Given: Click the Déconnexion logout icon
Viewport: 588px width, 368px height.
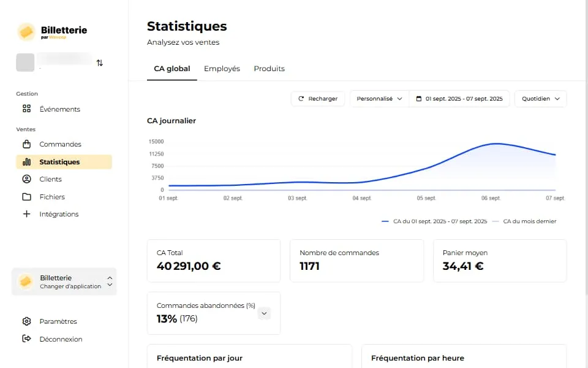Looking at the screenshot, I should 26,339.
